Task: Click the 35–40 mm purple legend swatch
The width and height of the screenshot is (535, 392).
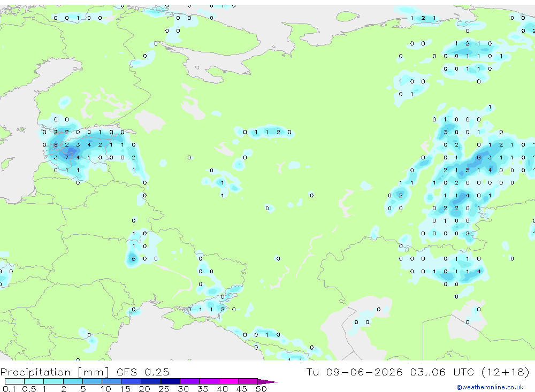Action: 209,381
